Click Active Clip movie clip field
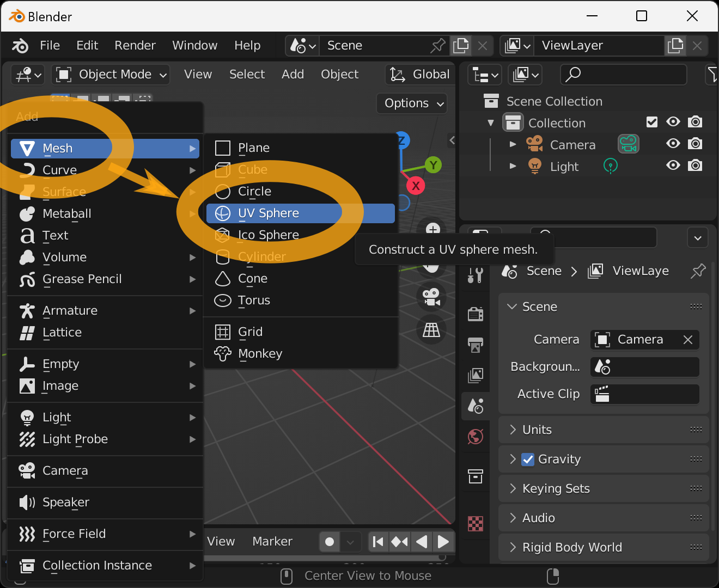719x588 pixels. 645,394
